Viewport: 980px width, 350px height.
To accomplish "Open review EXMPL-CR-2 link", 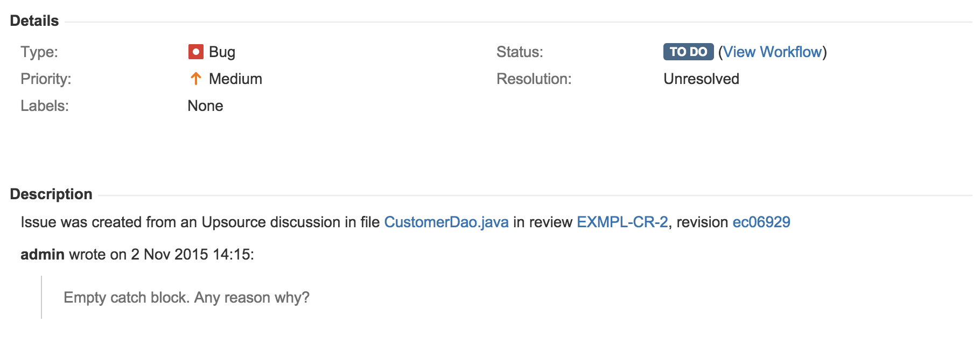I will point(622,222).
